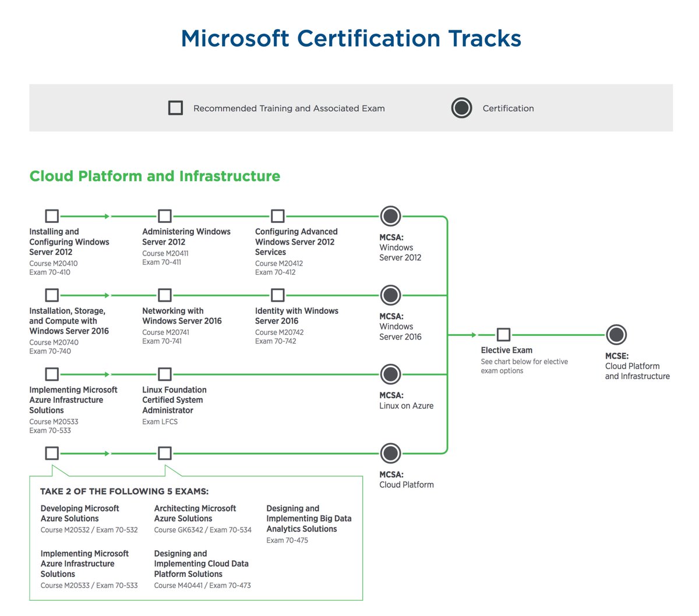The height and width of the screenshot is (616, 699).
Task: Click Course M20533 / Exam 70-533 in exam list box
Action: 89,586
